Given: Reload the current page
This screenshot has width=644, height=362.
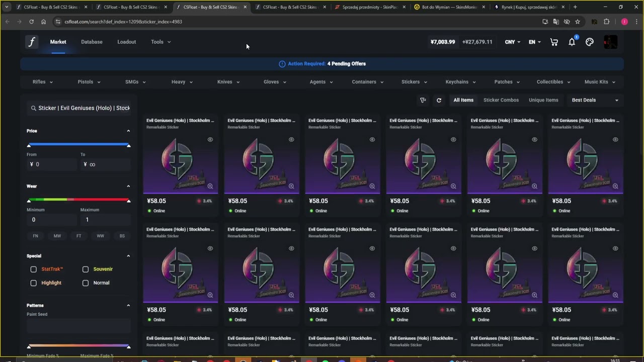Looking at the screenshot, I should tap(31, 22).
